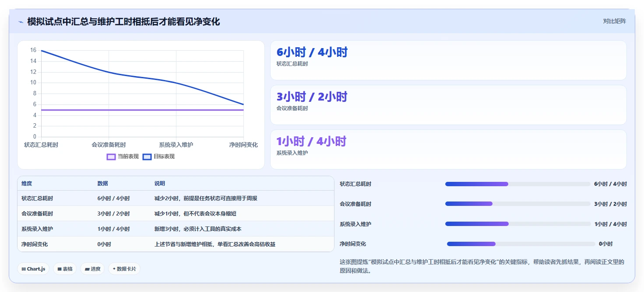Click 6小时 / 4小时 value right of progress bar
The image size is (644, 292).
610,184
